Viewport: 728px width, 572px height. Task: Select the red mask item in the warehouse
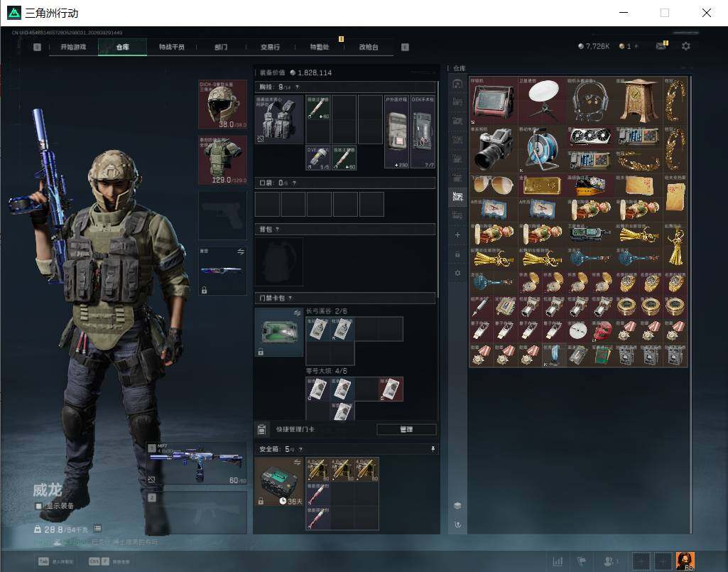click(602, 330)
